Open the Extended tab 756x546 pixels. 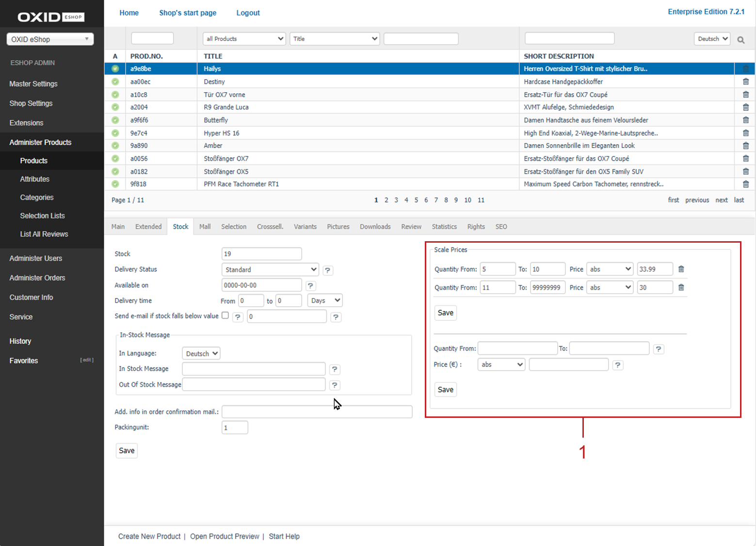pyautogui.click(x=148, y=227)
